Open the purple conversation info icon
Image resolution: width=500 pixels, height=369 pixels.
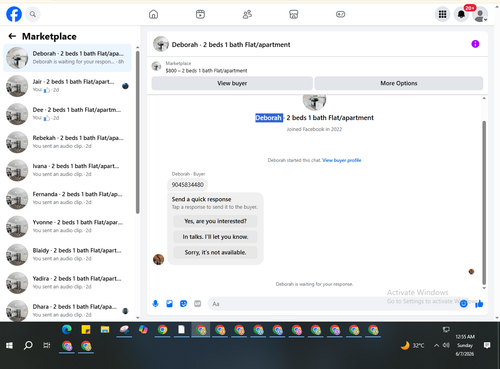475,44
